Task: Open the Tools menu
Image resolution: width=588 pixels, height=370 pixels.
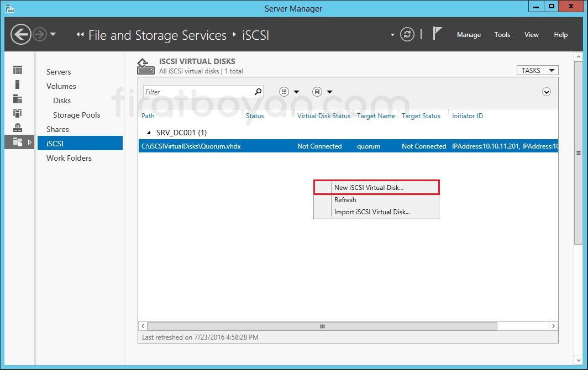Action: (x=502, y=34)
